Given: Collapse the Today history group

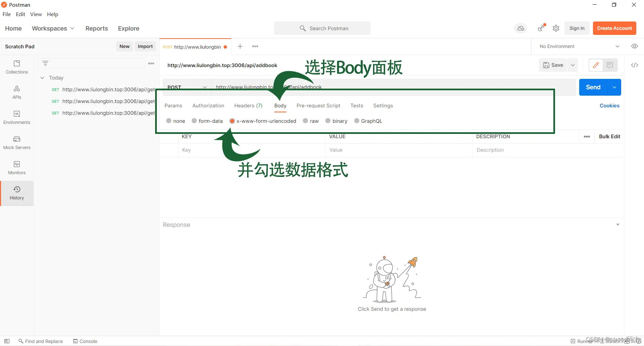Looking at the screenshot, I should pos(42,78).
